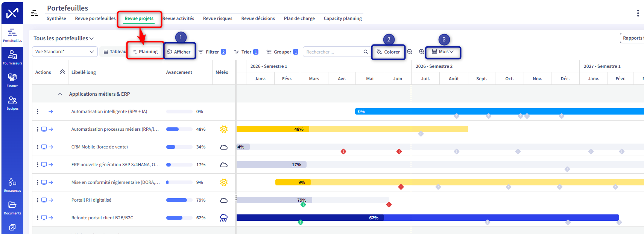Viewport: 644px width, 234px height.
Task: Switch to Revue risques tab
Action: pyautogui.click(x=217, y=18)
